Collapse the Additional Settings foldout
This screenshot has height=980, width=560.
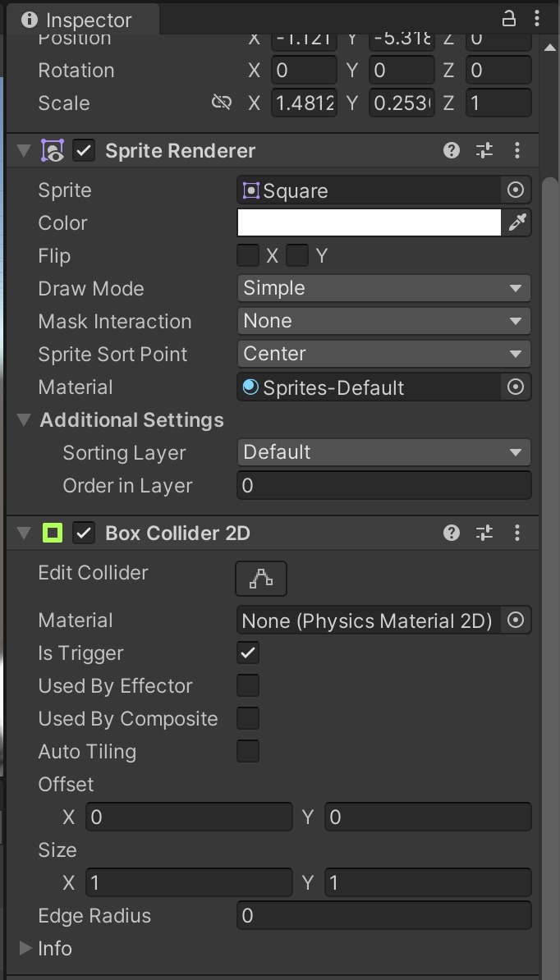coord(24,420)
